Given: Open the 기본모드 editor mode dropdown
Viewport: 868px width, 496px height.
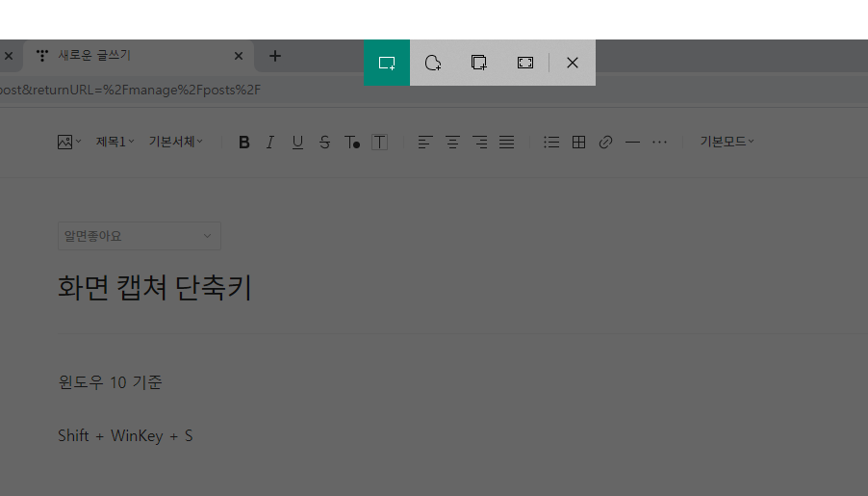Looking at the screenshot, I should point(727,142).
